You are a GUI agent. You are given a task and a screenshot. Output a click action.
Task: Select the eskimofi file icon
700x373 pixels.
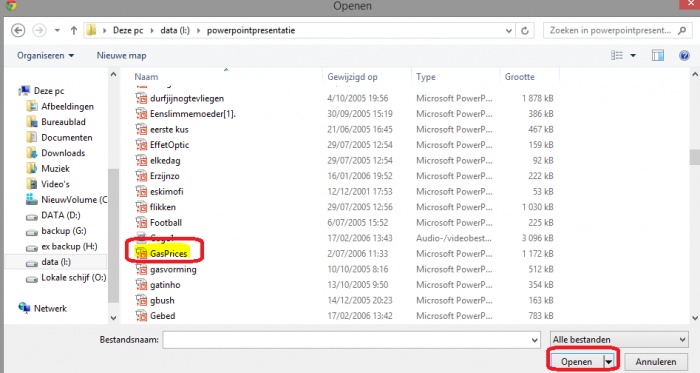click(142, 191)
